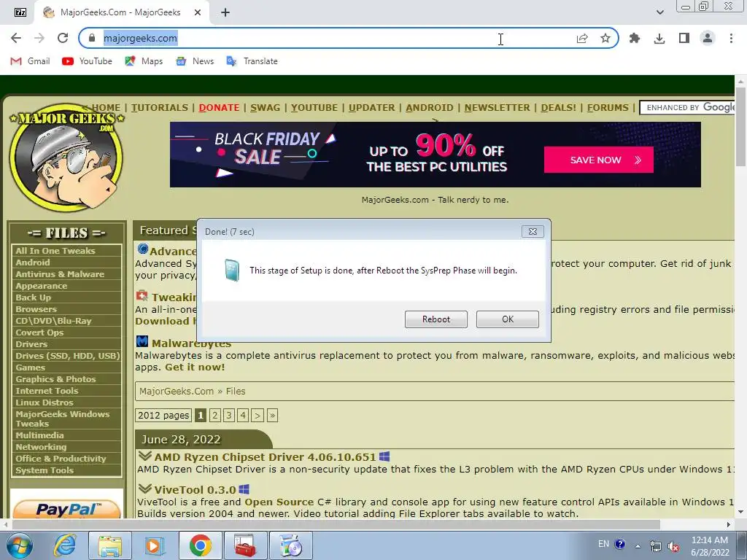
Task: Open News bookmark
Action: click(195, 61)
